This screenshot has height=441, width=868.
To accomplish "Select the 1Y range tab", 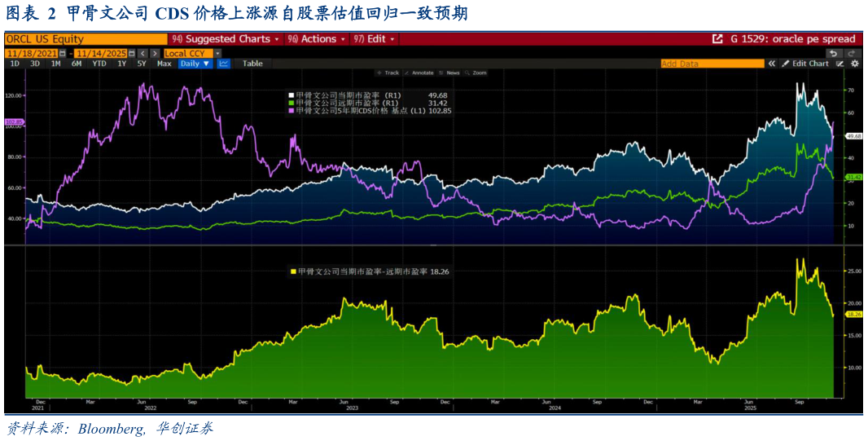I will [x=122, y=63].
